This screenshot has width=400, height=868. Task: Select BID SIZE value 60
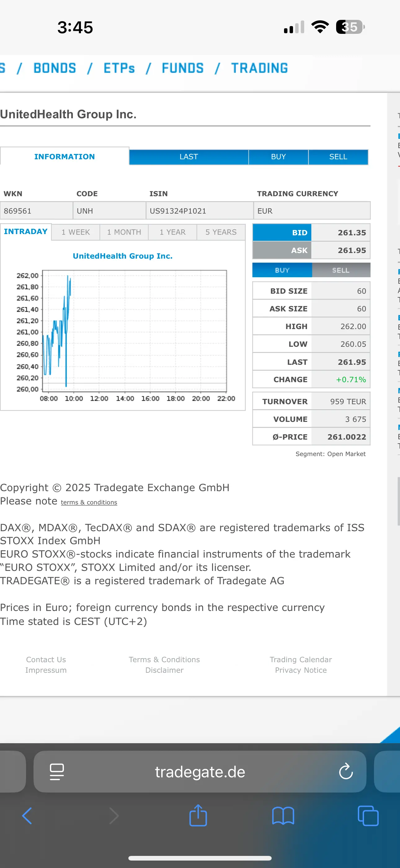click(362, 291)
